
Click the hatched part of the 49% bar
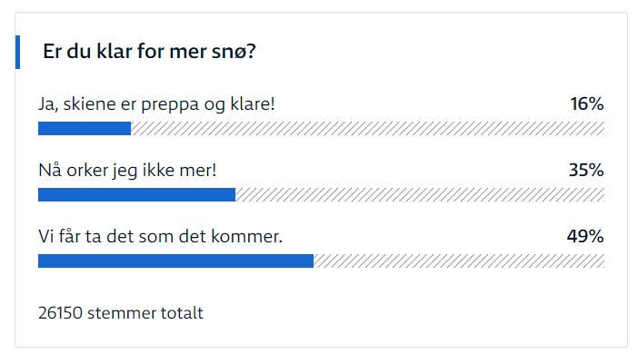click(x=459, y=261)
